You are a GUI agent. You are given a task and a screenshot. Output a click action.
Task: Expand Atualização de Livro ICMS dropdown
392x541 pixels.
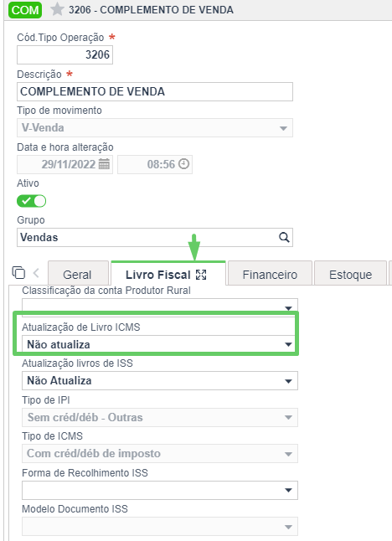pos(160,344)
